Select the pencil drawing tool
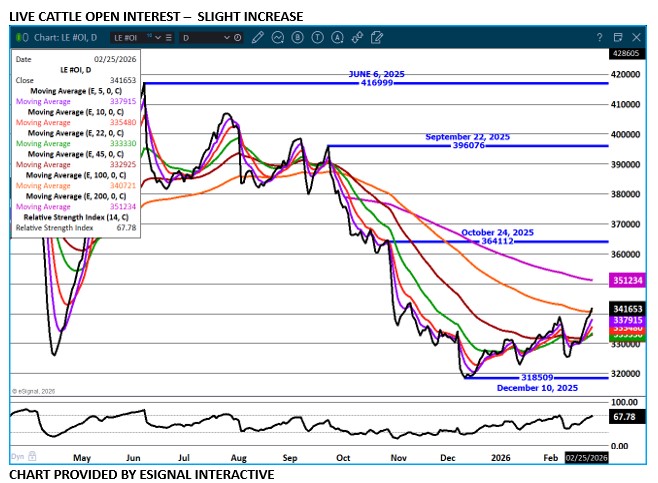 pos(258,38)
